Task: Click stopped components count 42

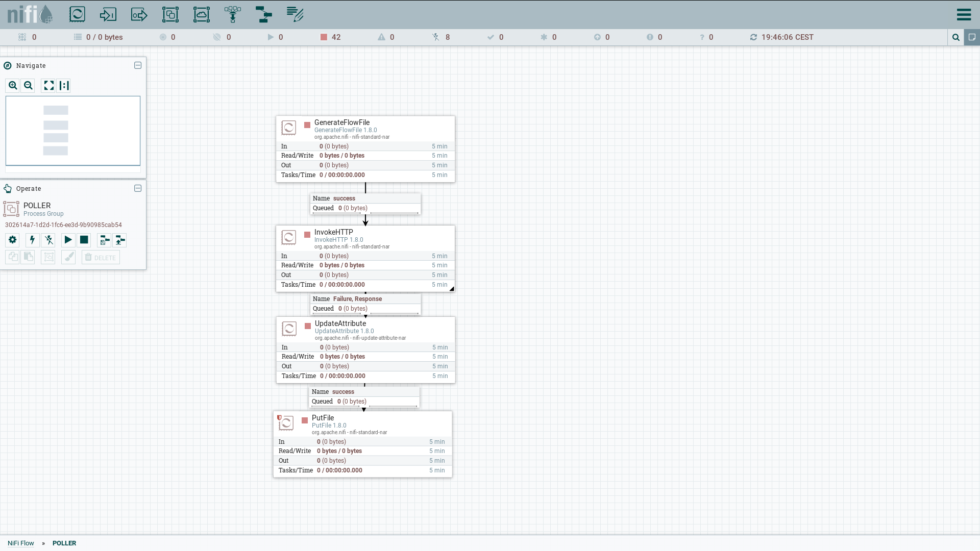Action: pyautogui.click(x=330, y=37)
